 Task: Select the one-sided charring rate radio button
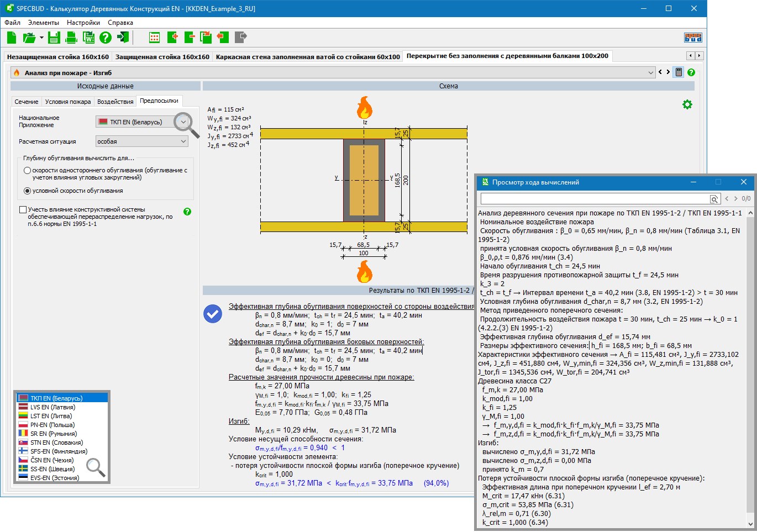[x=27, y=171]
